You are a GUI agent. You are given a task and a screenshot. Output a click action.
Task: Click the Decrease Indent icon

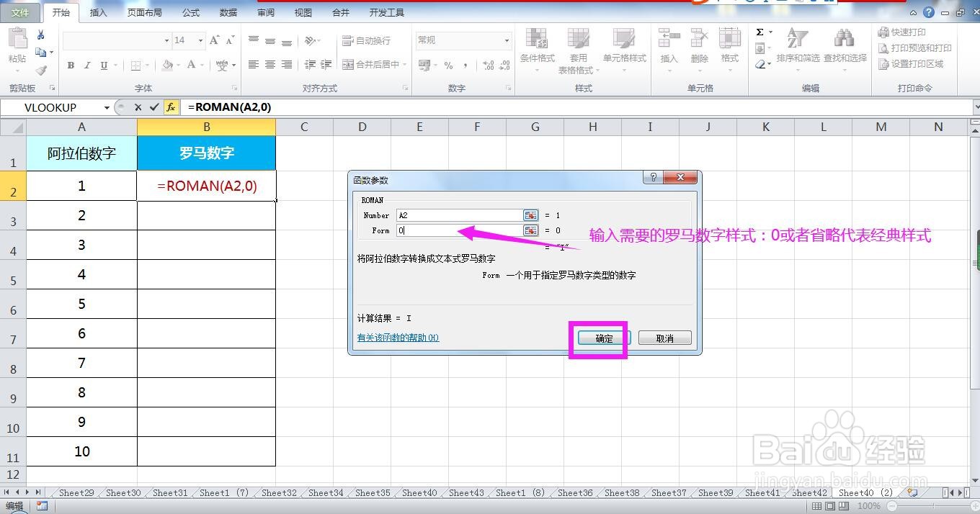(x=311, y=65)
